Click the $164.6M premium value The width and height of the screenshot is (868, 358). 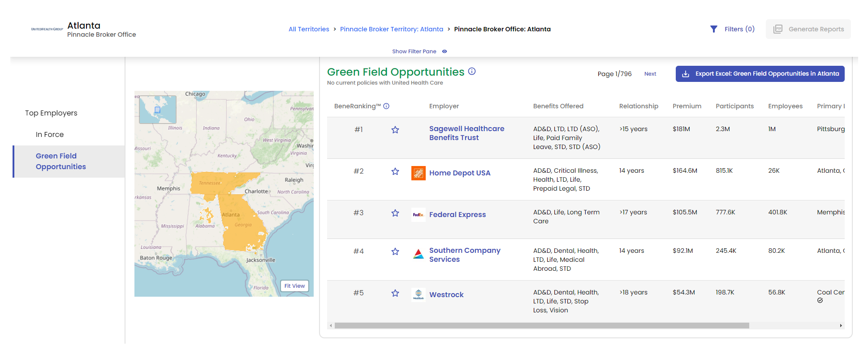[685, 170]
